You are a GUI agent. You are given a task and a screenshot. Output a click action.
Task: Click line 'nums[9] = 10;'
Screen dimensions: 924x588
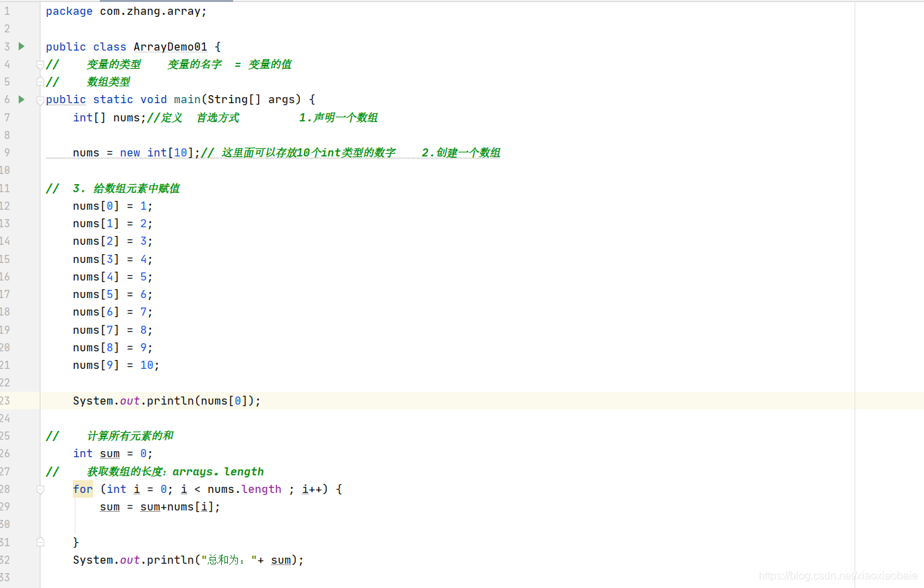point(117,365)
